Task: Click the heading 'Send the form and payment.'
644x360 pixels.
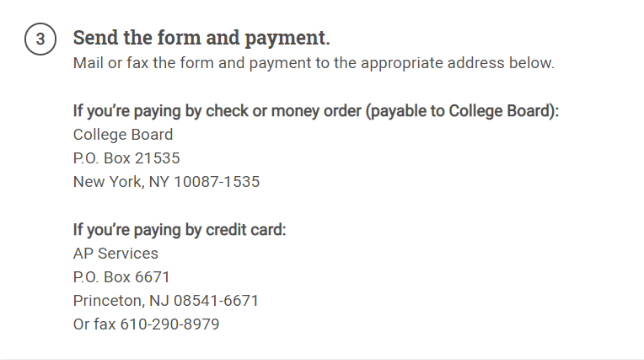Action: pos(202,38)
